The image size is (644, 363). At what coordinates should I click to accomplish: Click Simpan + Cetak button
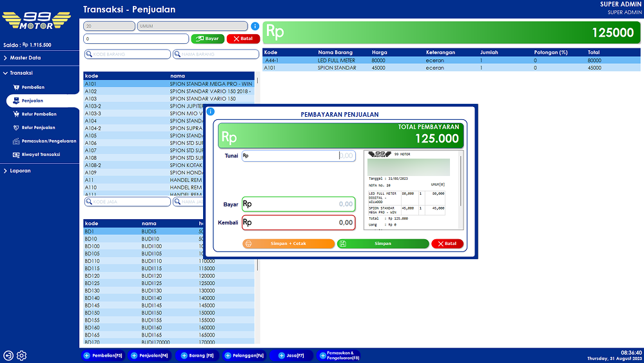(x=288, y=244)
